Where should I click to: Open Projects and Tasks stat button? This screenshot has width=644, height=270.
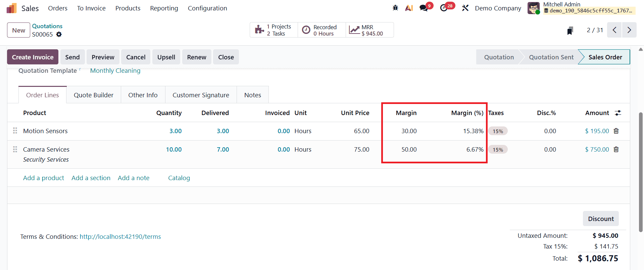click(x=274, y=30)
